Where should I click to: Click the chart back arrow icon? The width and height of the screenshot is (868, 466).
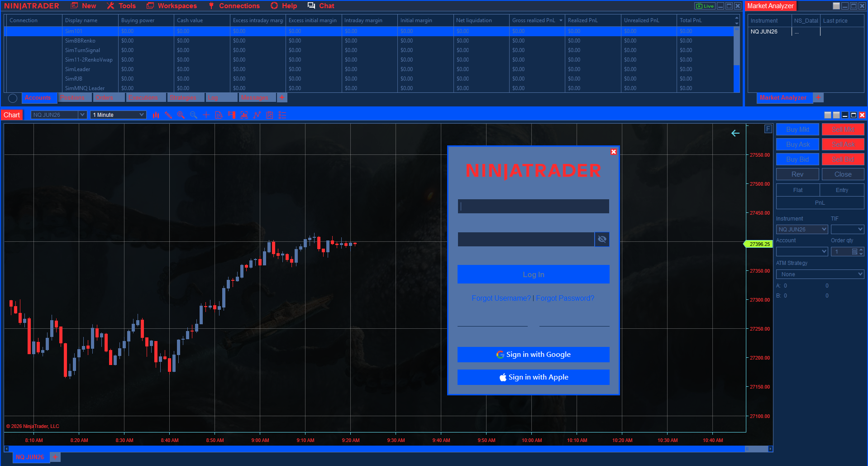(x=735, y=133)
